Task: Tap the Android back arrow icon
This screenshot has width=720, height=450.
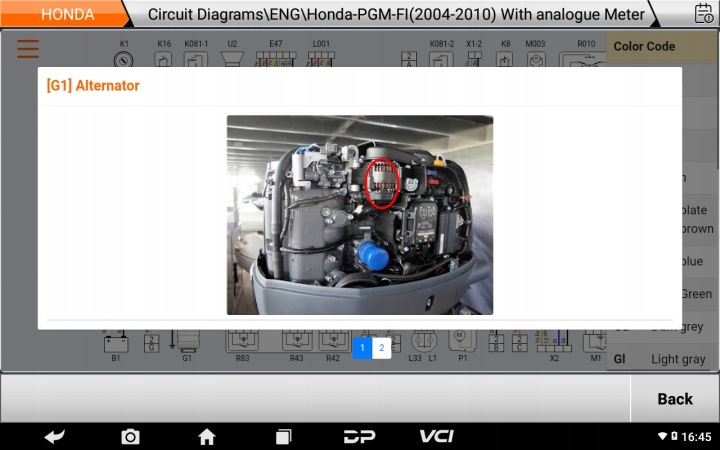Action: click(55, 436)
